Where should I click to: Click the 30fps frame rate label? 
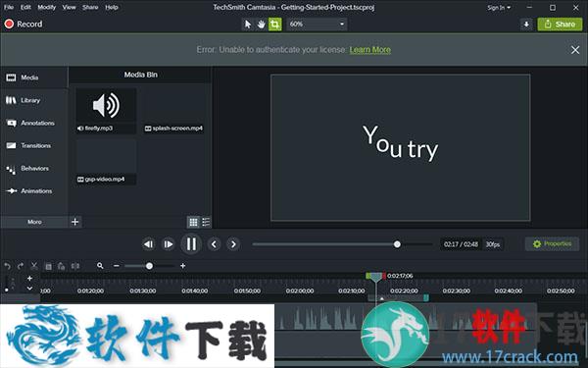pos(493,244)
